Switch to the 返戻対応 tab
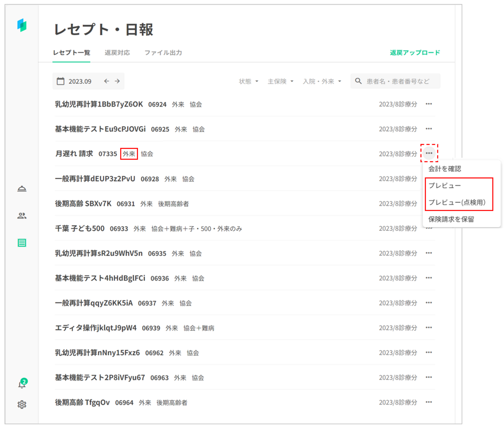 pos(117,53)
